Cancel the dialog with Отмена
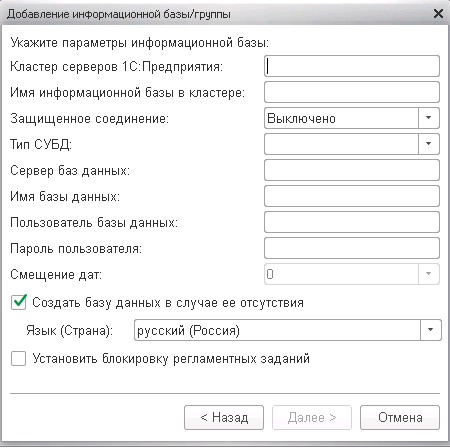The height and width of the screenshot is (448, 450). pyautogui.click(x=400, y=417)
